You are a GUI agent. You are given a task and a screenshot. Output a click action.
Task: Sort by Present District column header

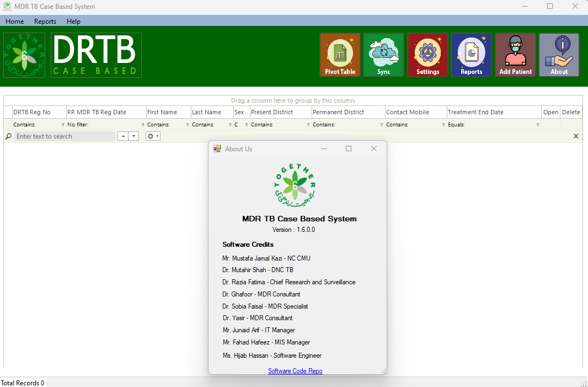pos(281,112)
